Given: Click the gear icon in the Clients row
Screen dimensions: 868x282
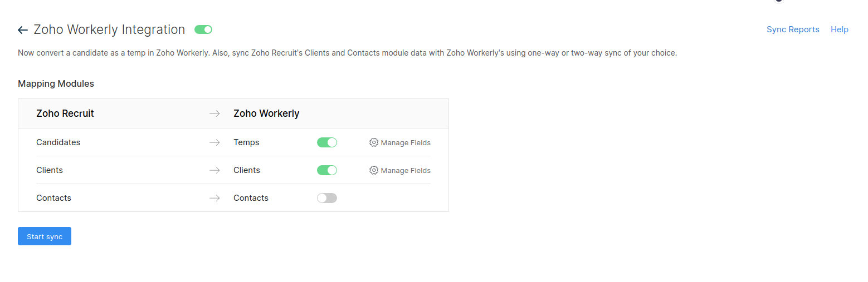Looking at the screenshot, I should [x=374, y=170].
